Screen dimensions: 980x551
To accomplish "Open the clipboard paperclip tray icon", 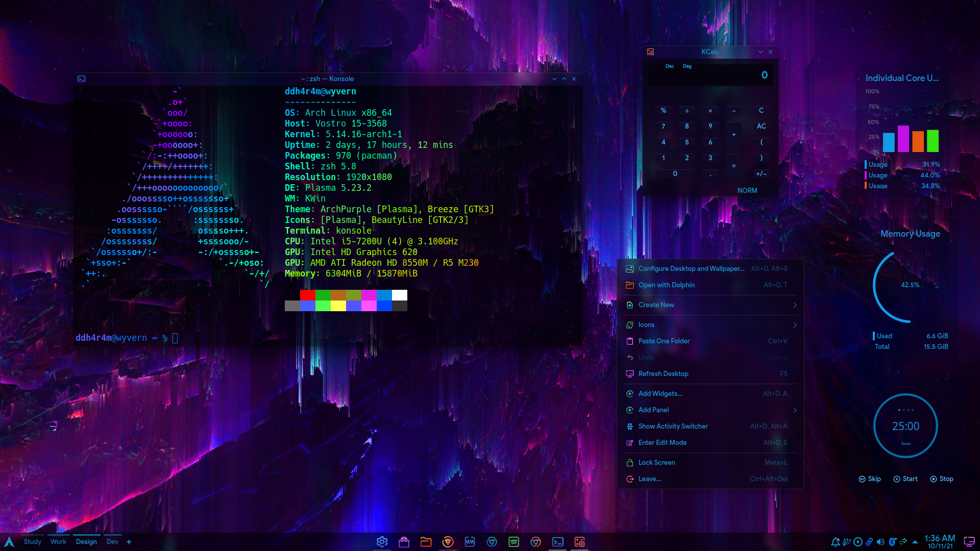I will coord(869,542).
